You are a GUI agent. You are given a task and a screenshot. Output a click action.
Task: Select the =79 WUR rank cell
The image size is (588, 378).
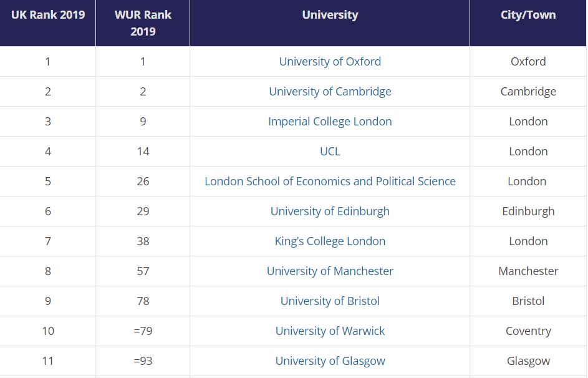coord(143,331)
